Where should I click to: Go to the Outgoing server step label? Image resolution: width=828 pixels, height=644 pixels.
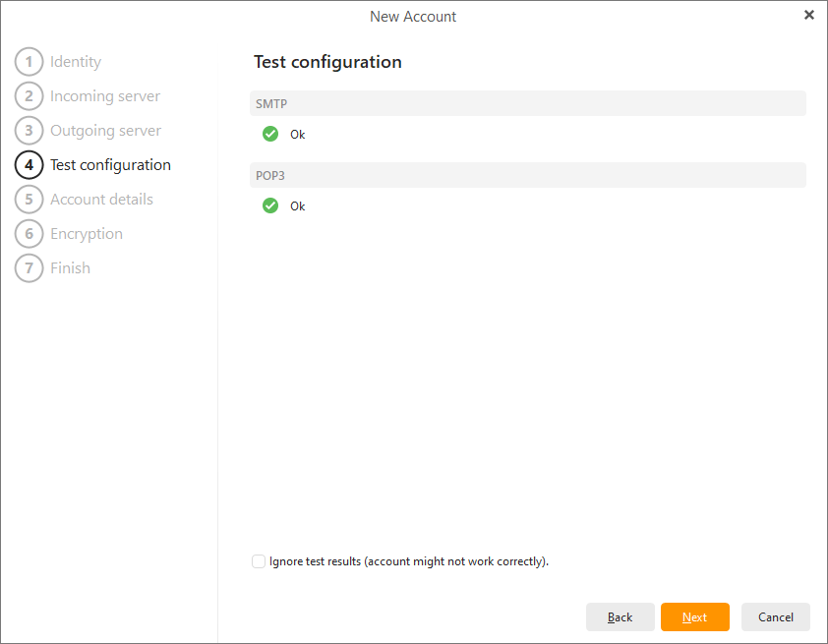(x=105, y=131)
